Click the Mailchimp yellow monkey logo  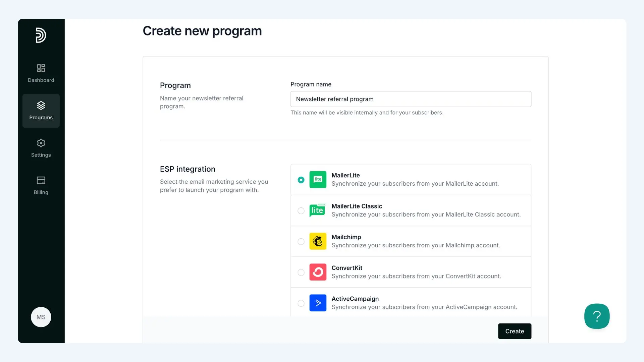point(318,241)
